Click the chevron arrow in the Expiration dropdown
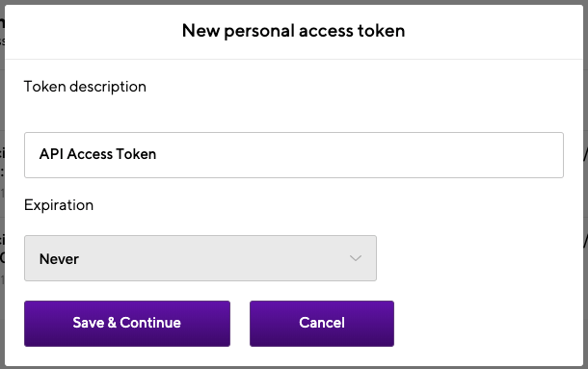 pos(355,258)
